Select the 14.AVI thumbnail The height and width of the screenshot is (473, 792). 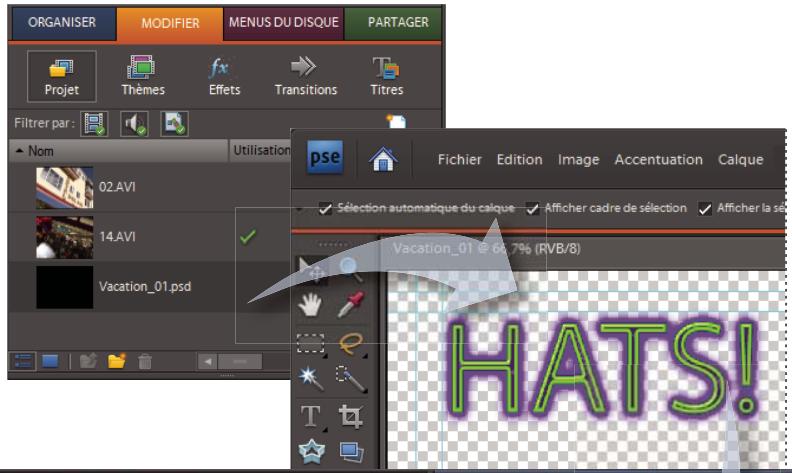tap(65, 238)
